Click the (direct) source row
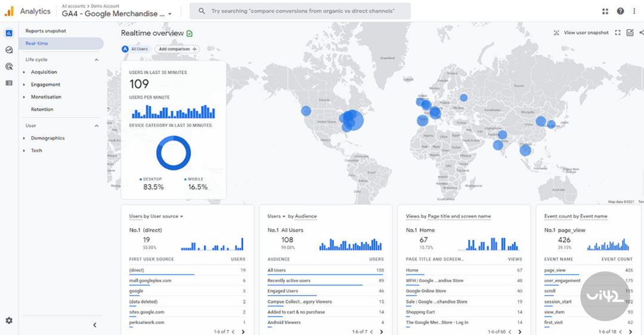Image resolution: width=644 pixels, height=335 pixels. pos(187,270)
